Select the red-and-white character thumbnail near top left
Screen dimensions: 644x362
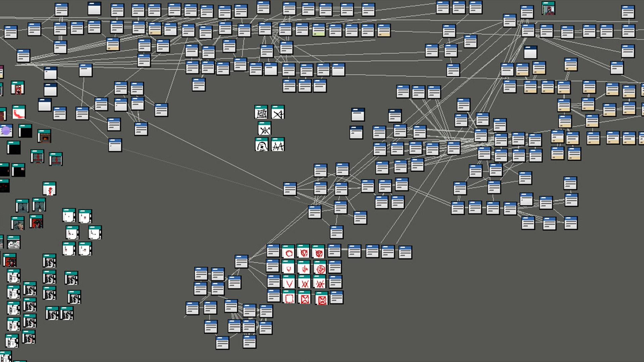click(x=18, y=88)
